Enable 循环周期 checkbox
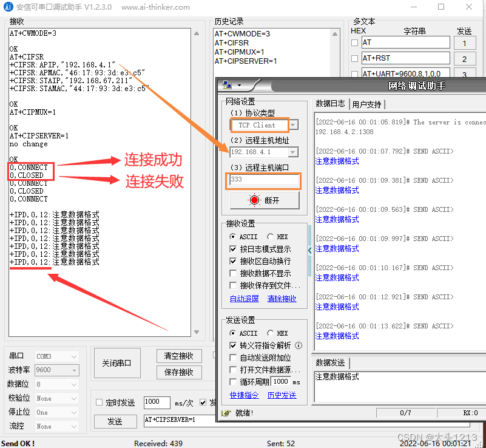This screenshot has width=486, height=448. point(233,382)
